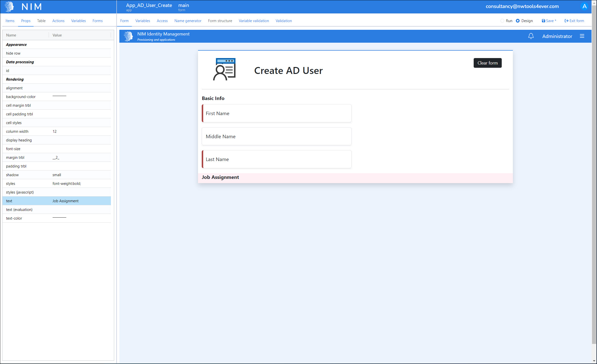Select the Run radio button
This screenshot has width=597, height=364.
click(502, 21)
